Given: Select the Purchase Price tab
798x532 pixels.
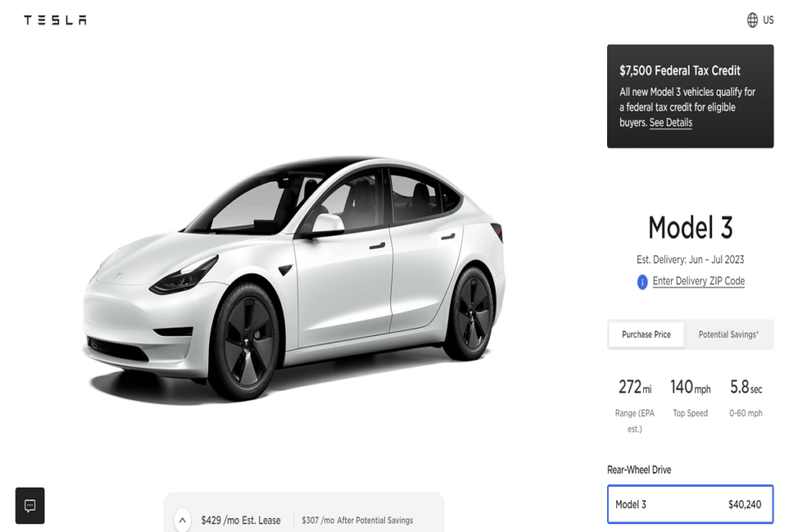Looking at the screenshot, I should 646,334.
